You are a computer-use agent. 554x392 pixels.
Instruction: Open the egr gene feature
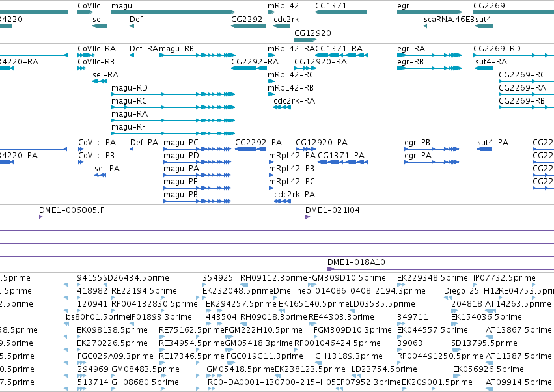click(x=430, y=12)
